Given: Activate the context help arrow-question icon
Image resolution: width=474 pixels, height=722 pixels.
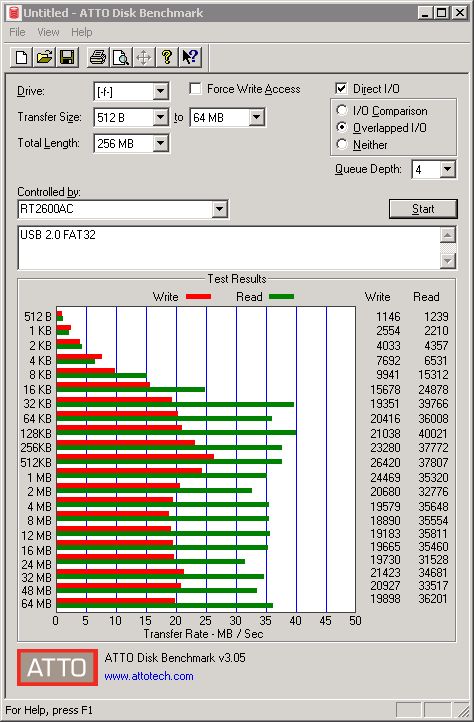Looking at the screenshot, I should [190, 58].
